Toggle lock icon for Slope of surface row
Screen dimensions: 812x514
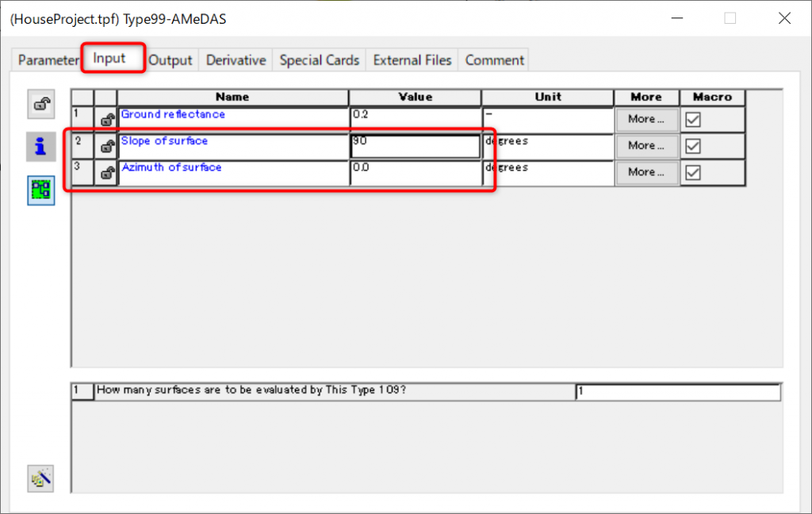coord(106,147)
